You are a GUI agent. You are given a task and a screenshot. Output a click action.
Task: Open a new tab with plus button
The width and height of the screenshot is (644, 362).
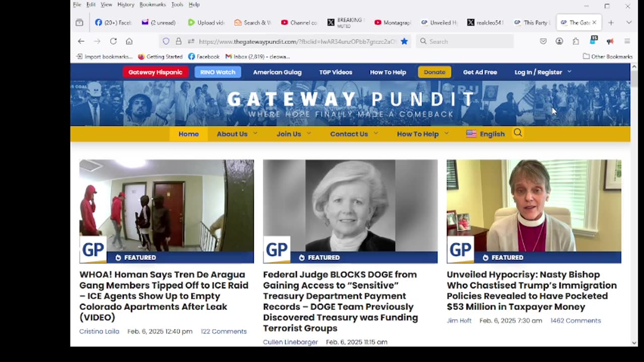(611, 23)
